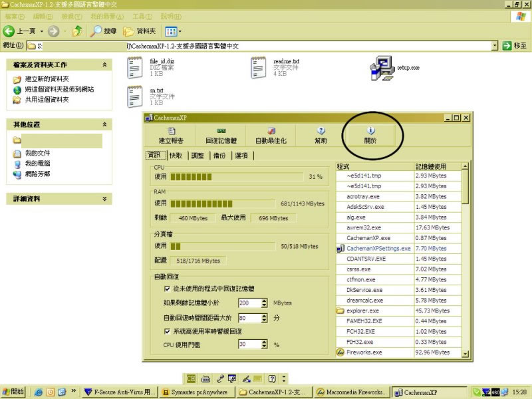Click the Fireworks.exe row icon
Image resolution: width=532 pixels, height=399 pixels.
tap(340, 352)
